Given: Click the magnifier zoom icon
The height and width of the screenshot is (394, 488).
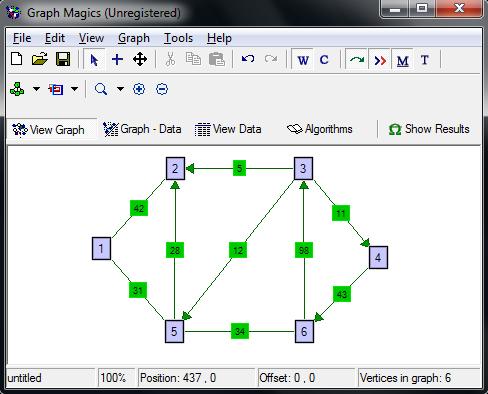Looking at the screenshot, I should 101,89.
